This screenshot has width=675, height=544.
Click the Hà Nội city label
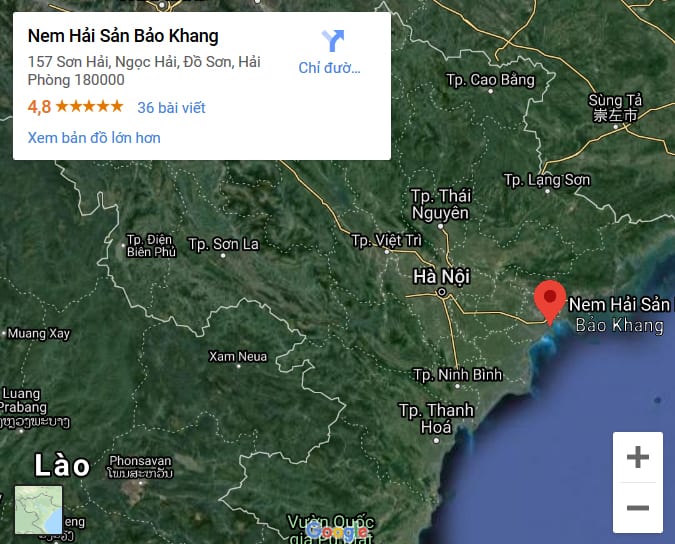441,277
